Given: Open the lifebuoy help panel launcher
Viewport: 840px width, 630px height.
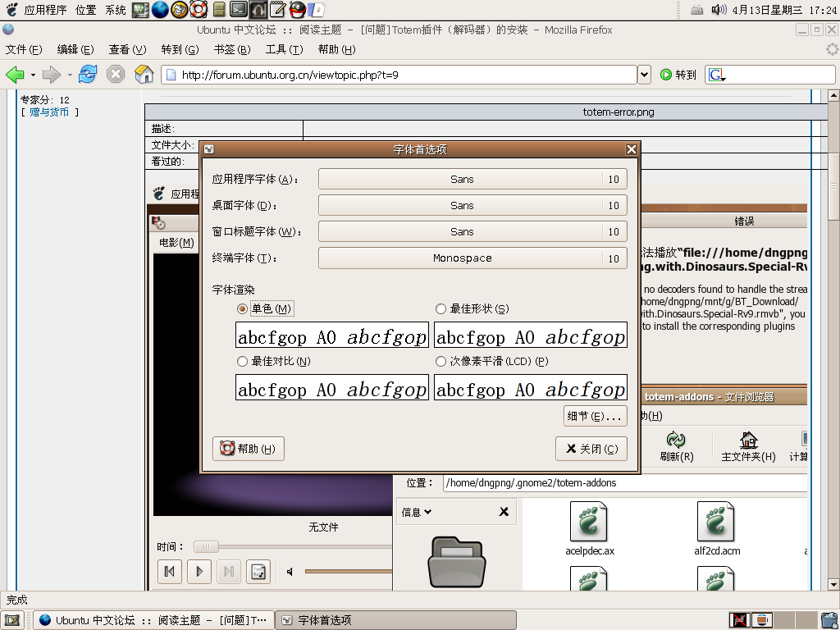Looking at the screenshot, I should point(199,10).
